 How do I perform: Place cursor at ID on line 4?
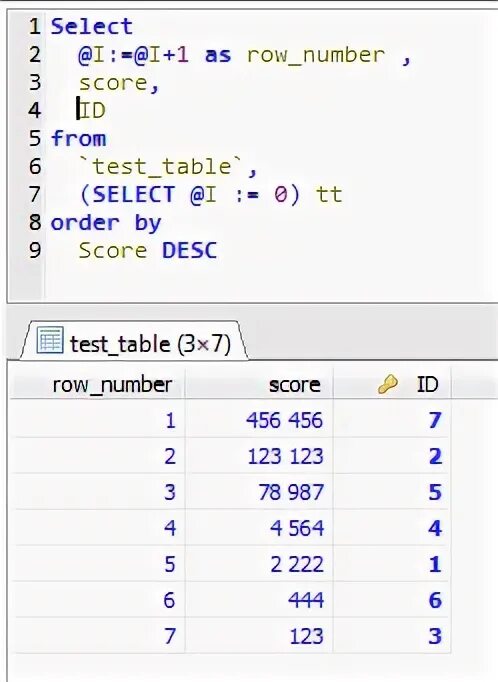point(93,110)
